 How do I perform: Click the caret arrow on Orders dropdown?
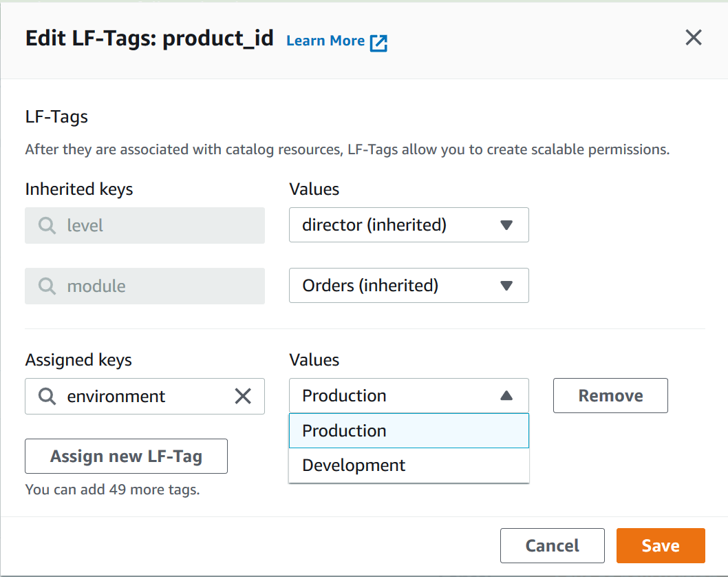[x=507, y=286]
